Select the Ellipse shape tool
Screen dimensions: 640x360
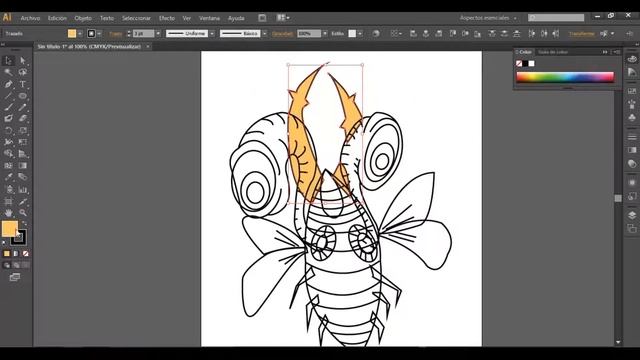tap(23, 96)
